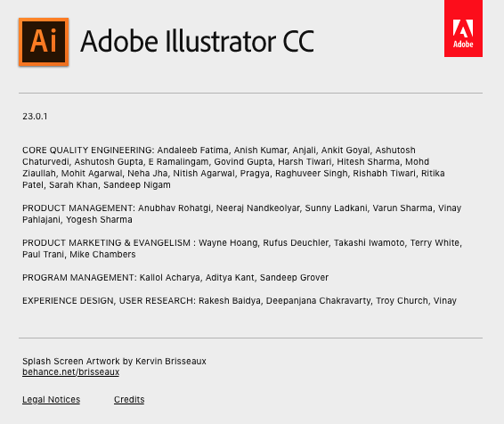Click the version number 23.0.1
The height and width of the screenshot is (424, 504).
(x=35, y=117)
